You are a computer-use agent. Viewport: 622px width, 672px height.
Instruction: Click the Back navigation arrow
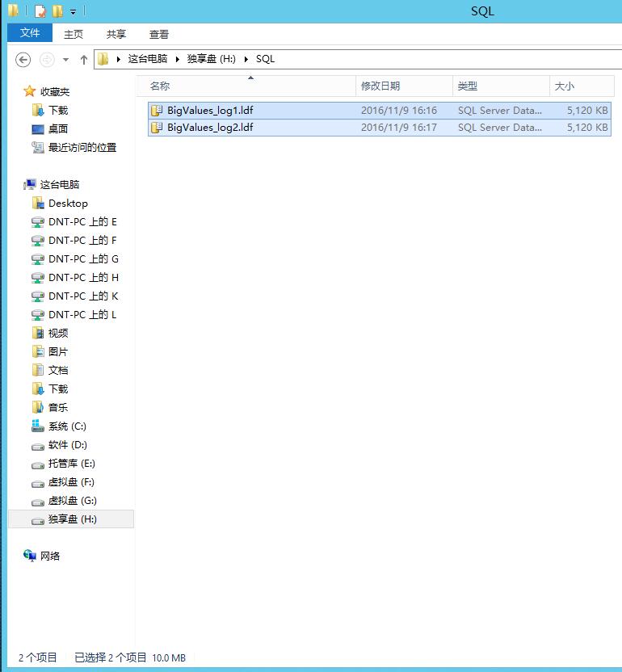(23, 59)
